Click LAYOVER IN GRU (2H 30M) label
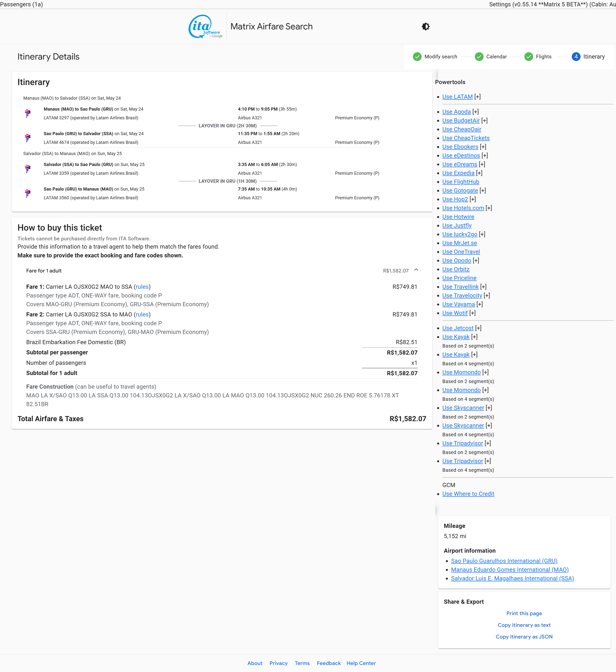 tap(228, 126)
